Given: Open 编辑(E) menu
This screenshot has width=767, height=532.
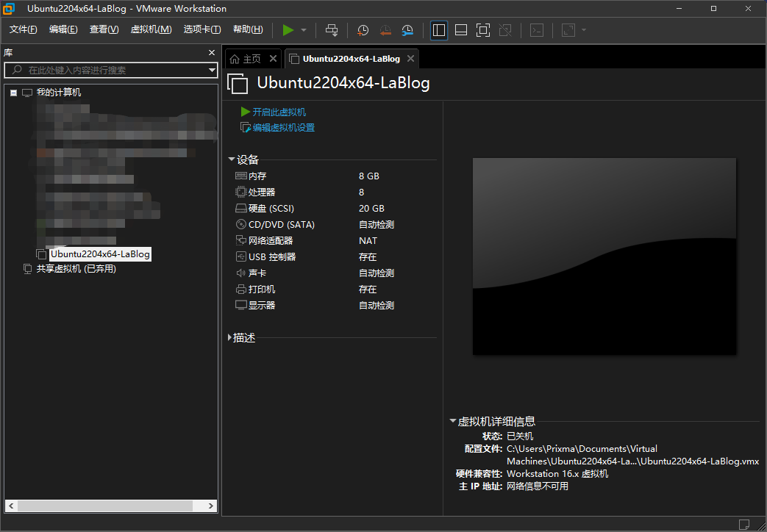Looking at the screenshot, I should (x=63, y=29).
